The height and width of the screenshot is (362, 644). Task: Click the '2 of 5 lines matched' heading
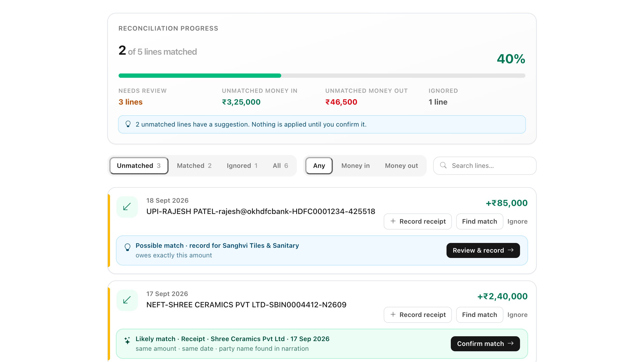(x=158, y=51)
